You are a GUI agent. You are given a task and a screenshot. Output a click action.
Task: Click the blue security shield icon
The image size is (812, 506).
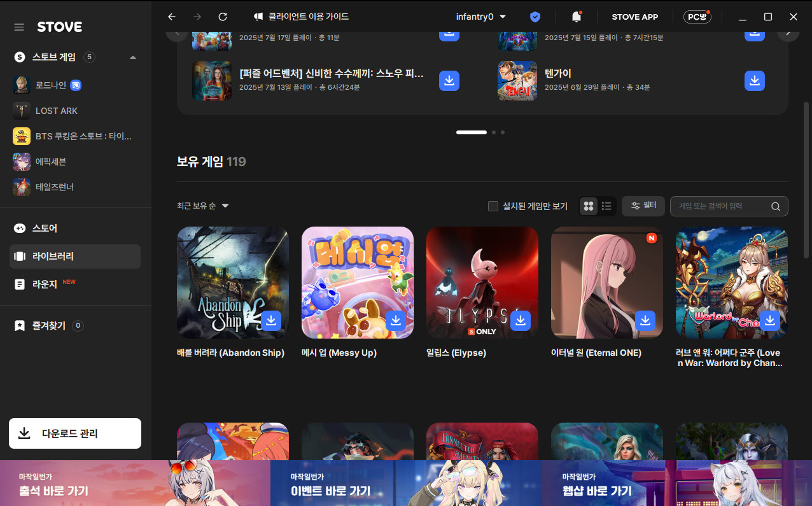535,17
